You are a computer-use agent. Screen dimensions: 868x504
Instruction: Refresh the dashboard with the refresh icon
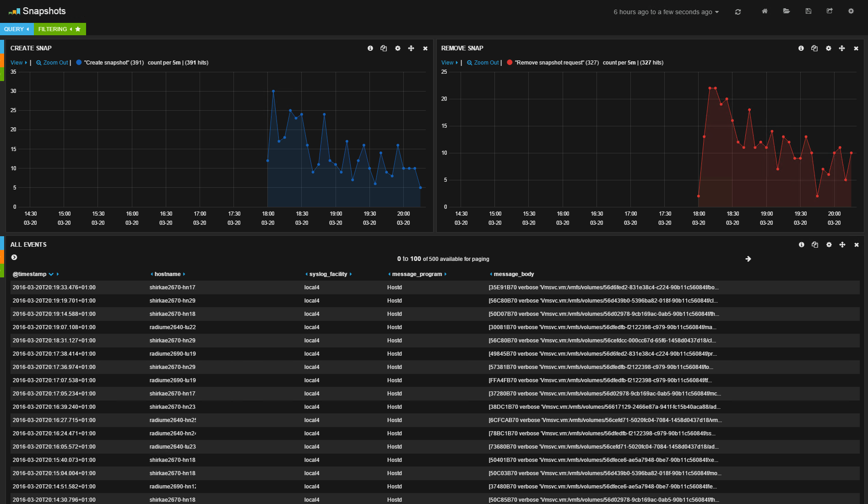[x=738, y=12]
